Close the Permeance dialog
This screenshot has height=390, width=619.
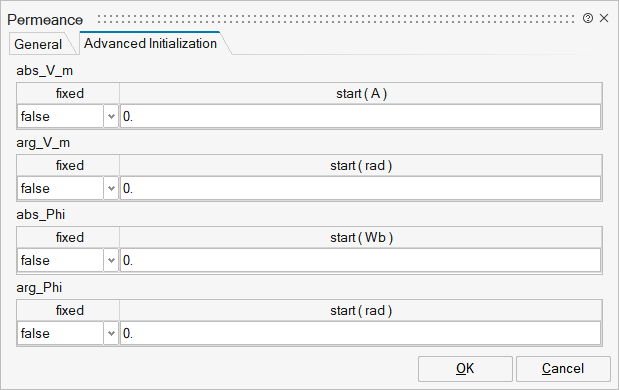pos(604,18)
